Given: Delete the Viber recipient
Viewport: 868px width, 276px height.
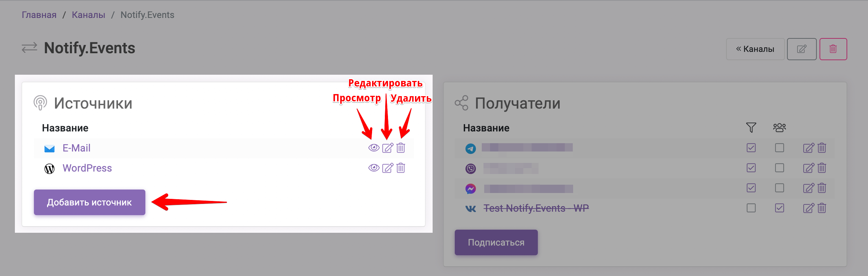Looking at the screenshot, I should [x=822, y=168].
